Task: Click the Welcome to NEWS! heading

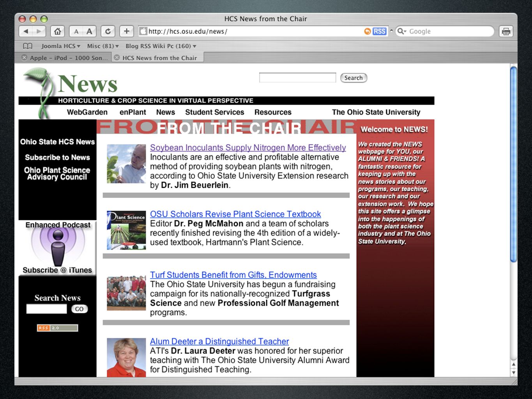Action: (394, 129)
